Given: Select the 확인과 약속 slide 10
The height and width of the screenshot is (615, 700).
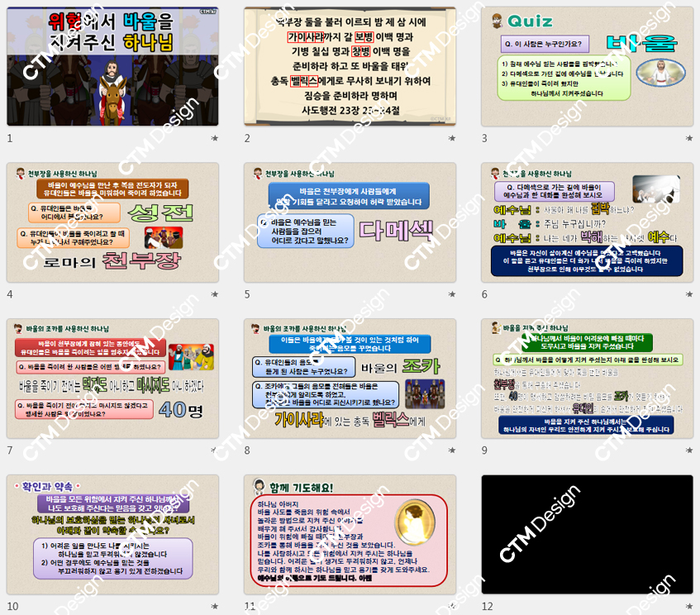Looking at the screenshot, I should pyautogui.click(x=112, y=535).
